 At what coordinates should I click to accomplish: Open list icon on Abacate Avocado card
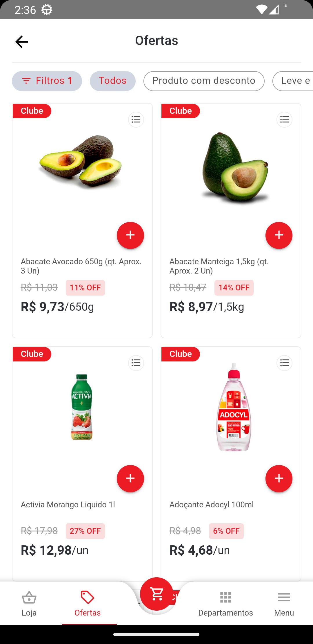coord(136,120)
